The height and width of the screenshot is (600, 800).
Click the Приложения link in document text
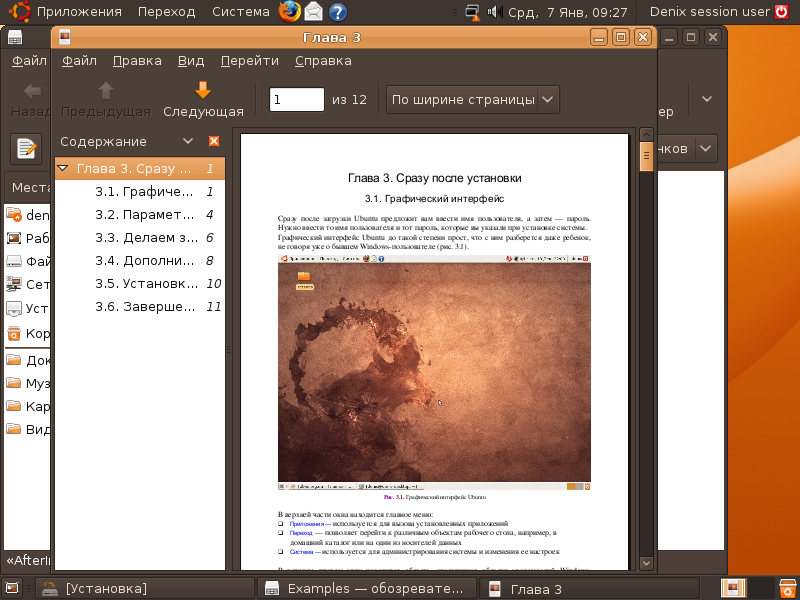coord(307,523)
